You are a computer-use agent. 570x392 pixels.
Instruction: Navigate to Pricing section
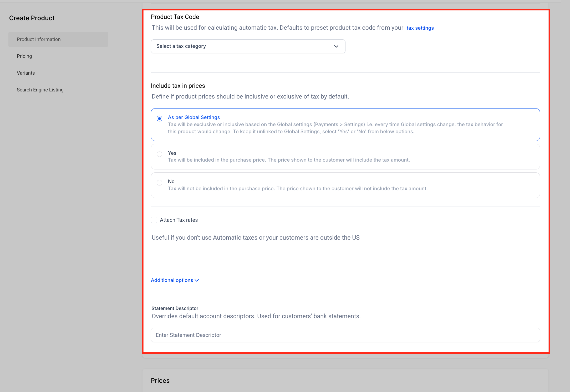click(24, 56)
